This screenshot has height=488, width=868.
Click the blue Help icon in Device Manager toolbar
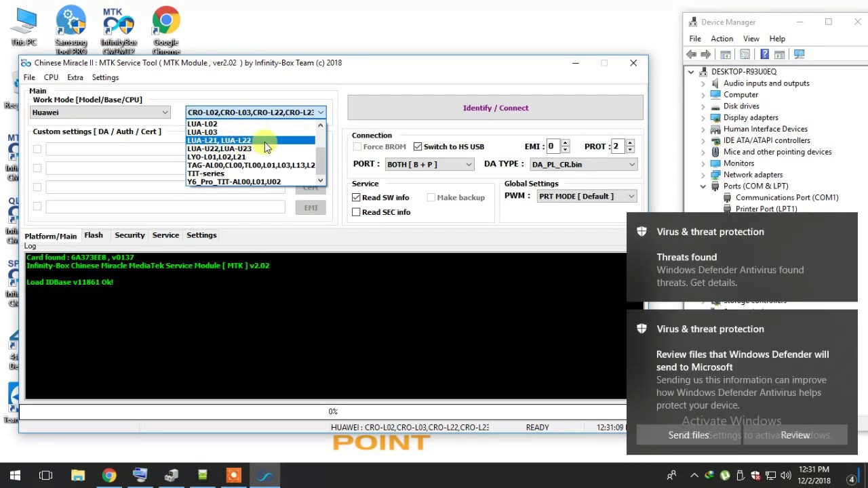coord(765,54)
